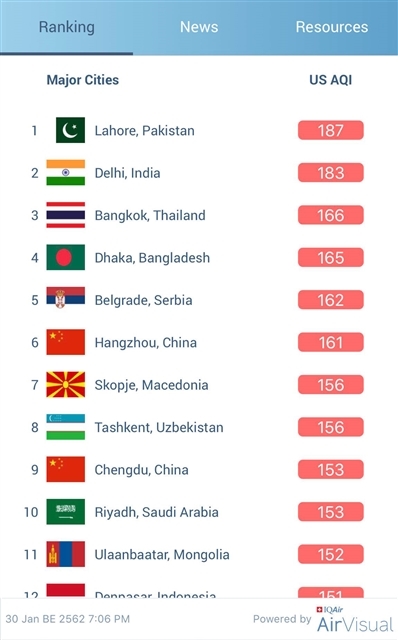Tap Lahore's red 187 AQI badge
This screenshot has height=640, width=398.
[x=331, y=131]
